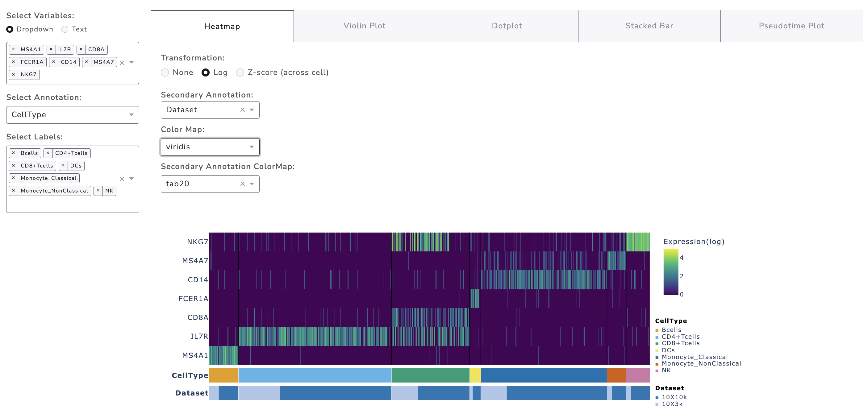Expand the Select Labels dropdown arrow
The height and width of the screenshot is (414, 868).
(131, 179)
